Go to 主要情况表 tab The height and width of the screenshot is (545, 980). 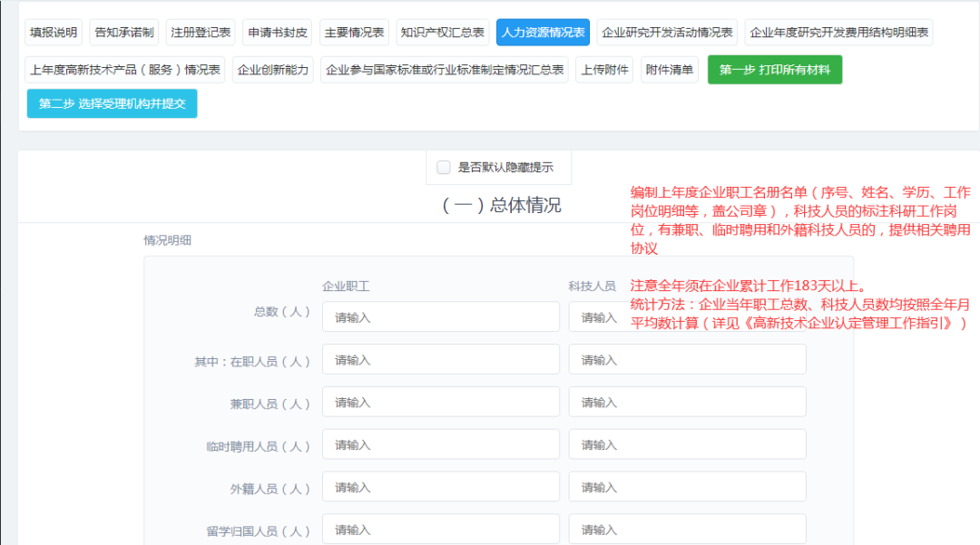coord(355,33)
